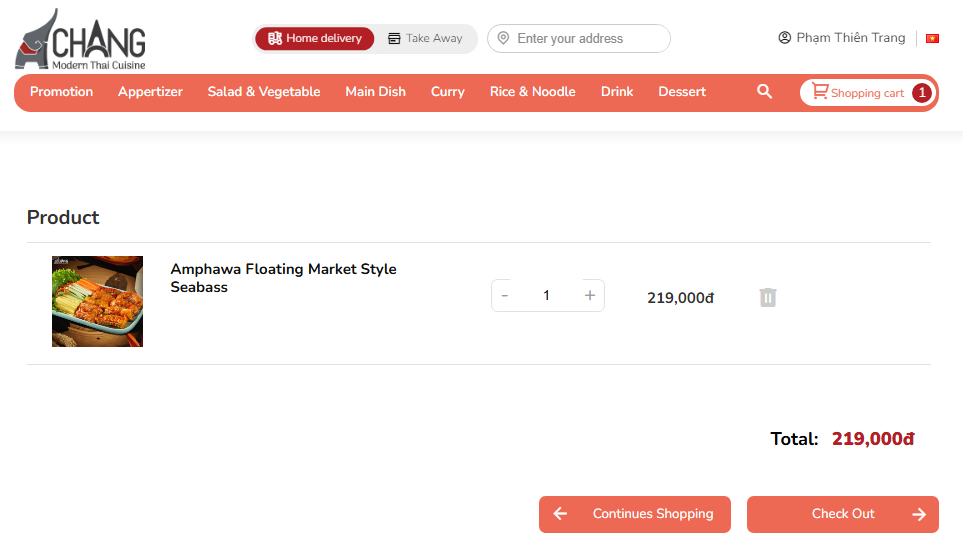963x559 pixels.
Task: Open the Chang Modern Thai Cuisine logo
Action: [x=80, y=39]
